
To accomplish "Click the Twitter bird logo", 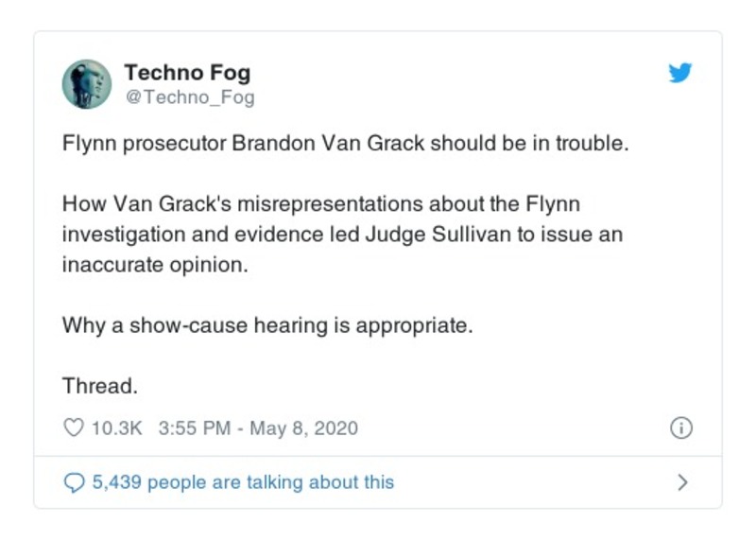I will pos(680,73).
